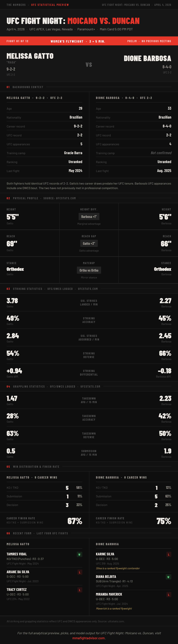Click the Silva is a ranked flyweight contender note

pyautogui.click(x=118, y=568)
